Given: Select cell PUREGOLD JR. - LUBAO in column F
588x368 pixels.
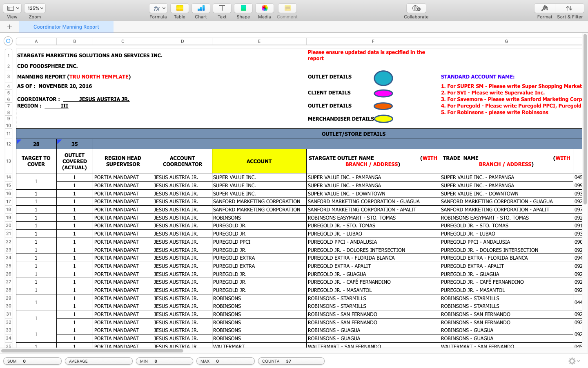Looking at the screenshot, I should pos(373,234).
